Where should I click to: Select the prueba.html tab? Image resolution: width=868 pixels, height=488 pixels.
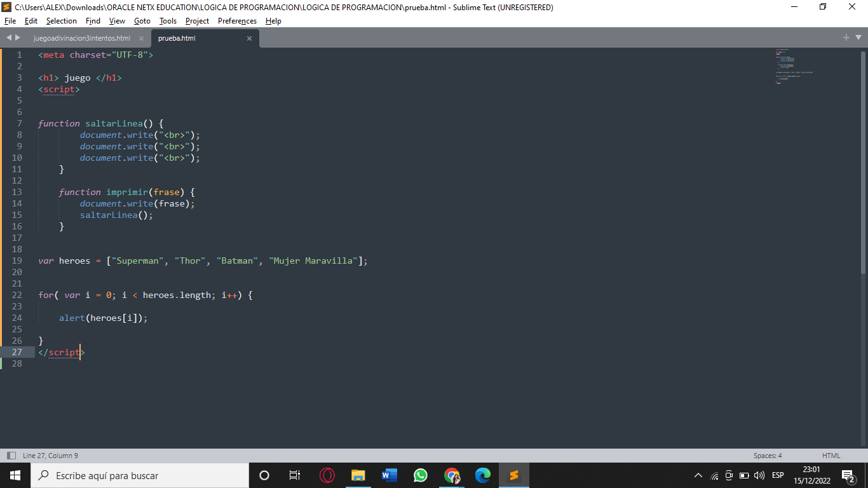pos(177,38)
